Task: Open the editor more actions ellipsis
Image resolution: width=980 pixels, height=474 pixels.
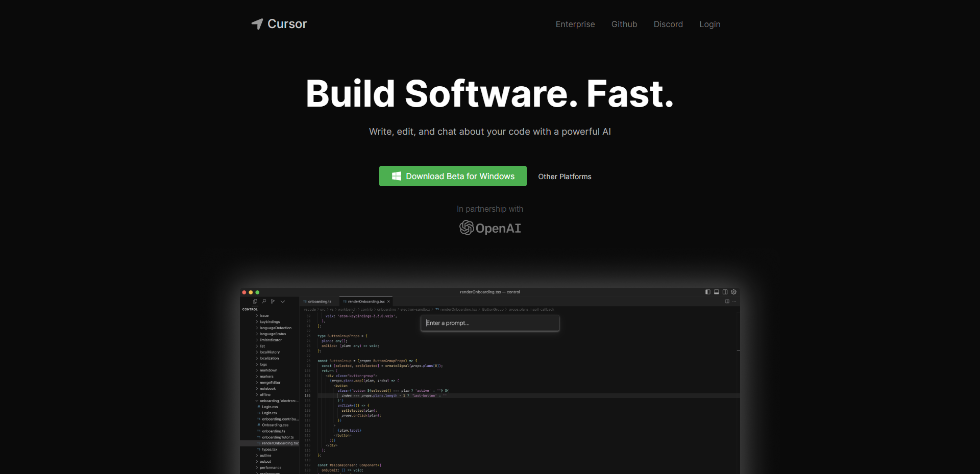Action: click(x=734, y=302)
